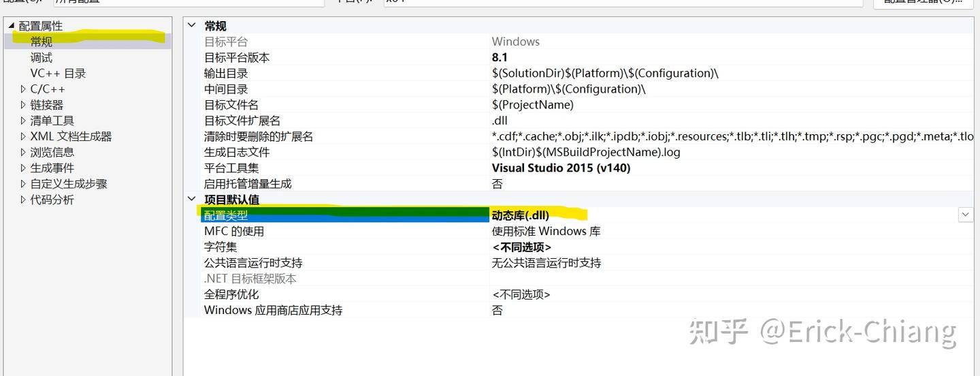The image size is (980, 376).
Task: Expand the 浏览信息 tree node
Action: (23, 153)
